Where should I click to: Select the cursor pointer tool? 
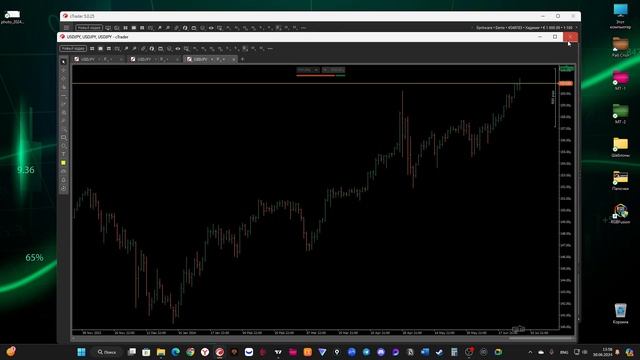pyautogui.click(x=63, y=62)
